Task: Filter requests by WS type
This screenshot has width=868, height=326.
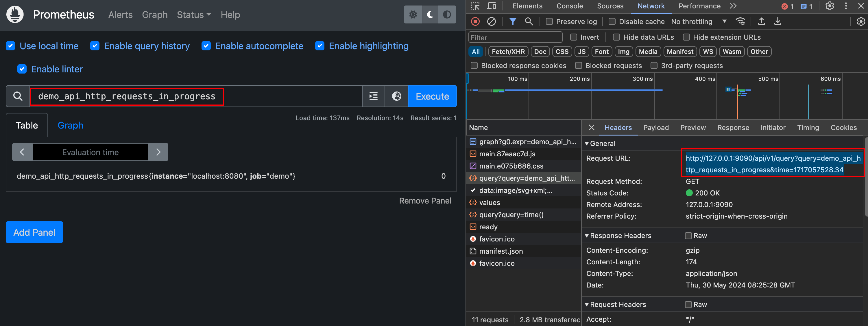Action: pos(708,52)
